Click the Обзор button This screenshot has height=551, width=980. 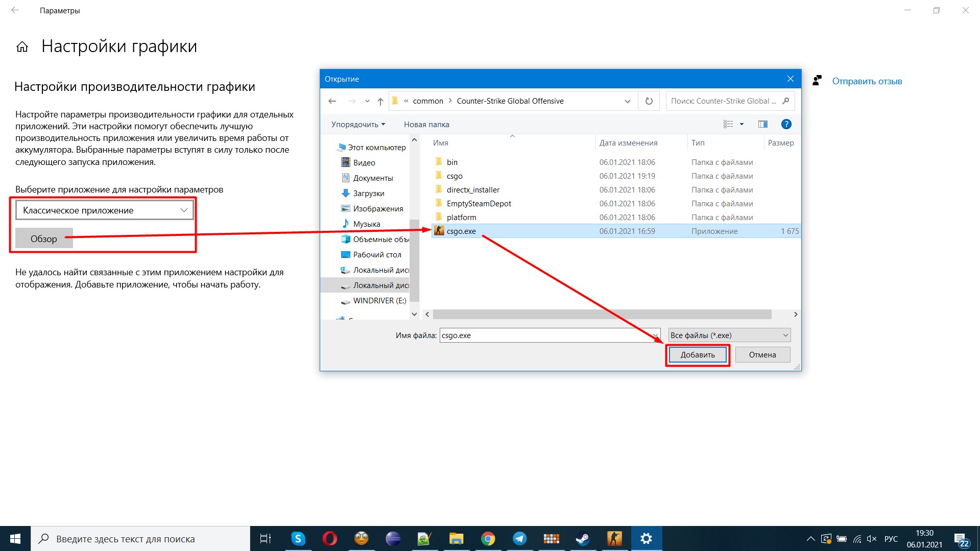(x=44, y=238)
